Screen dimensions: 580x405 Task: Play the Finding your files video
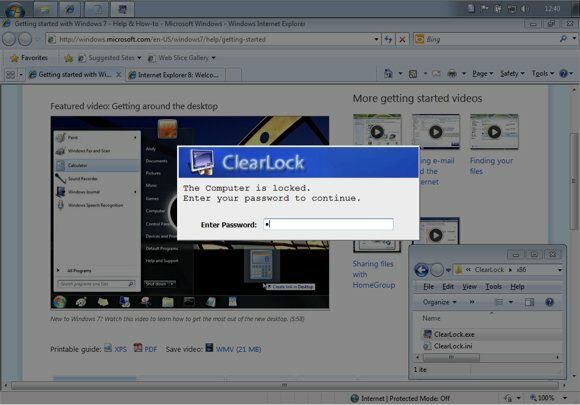pos(494,132)
